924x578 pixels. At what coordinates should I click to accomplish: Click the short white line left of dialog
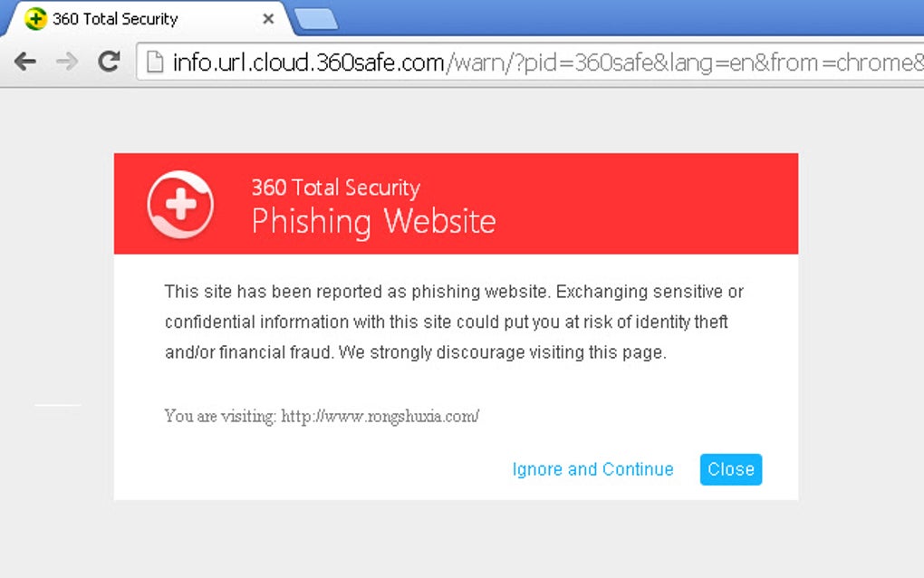point(58,405)
